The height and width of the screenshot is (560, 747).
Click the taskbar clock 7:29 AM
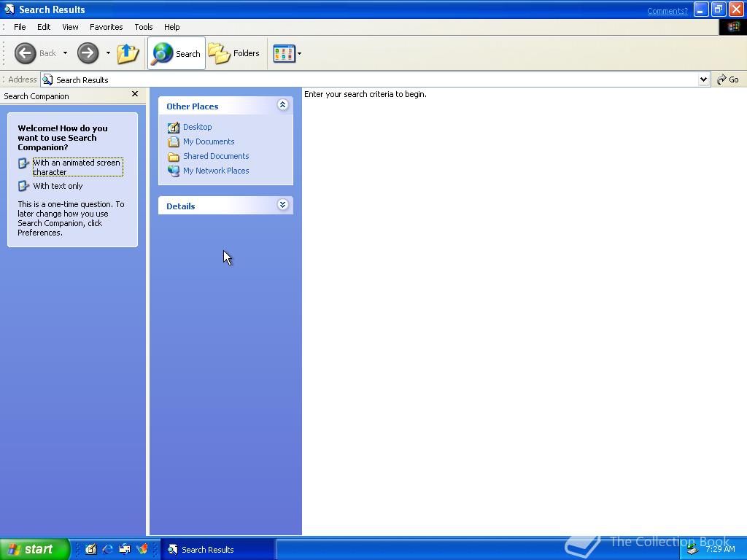720,550
